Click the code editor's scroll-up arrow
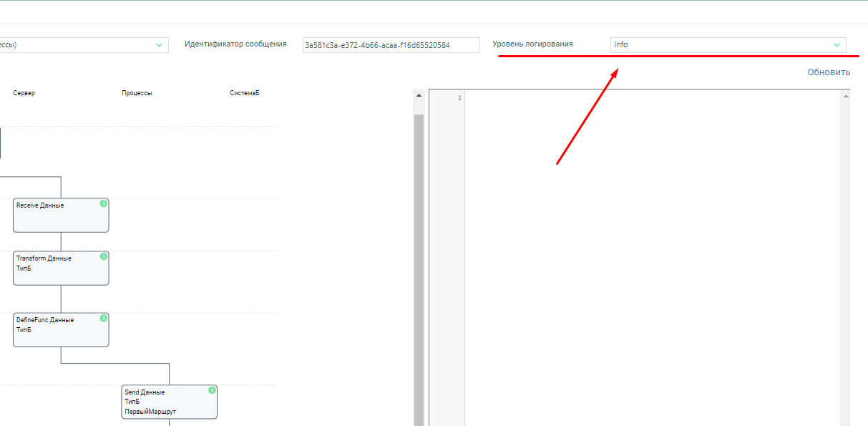The image size is (868, 426). point(847,95)
